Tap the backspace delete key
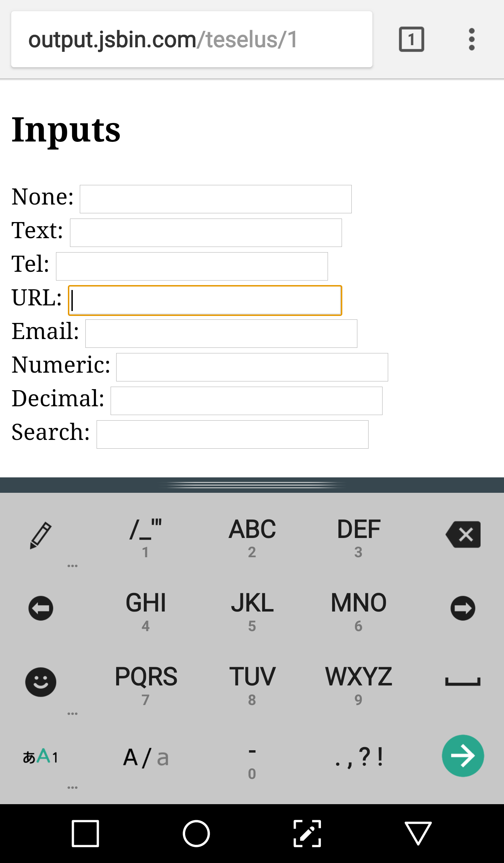504x863 pixels. (x=463, y=534)
